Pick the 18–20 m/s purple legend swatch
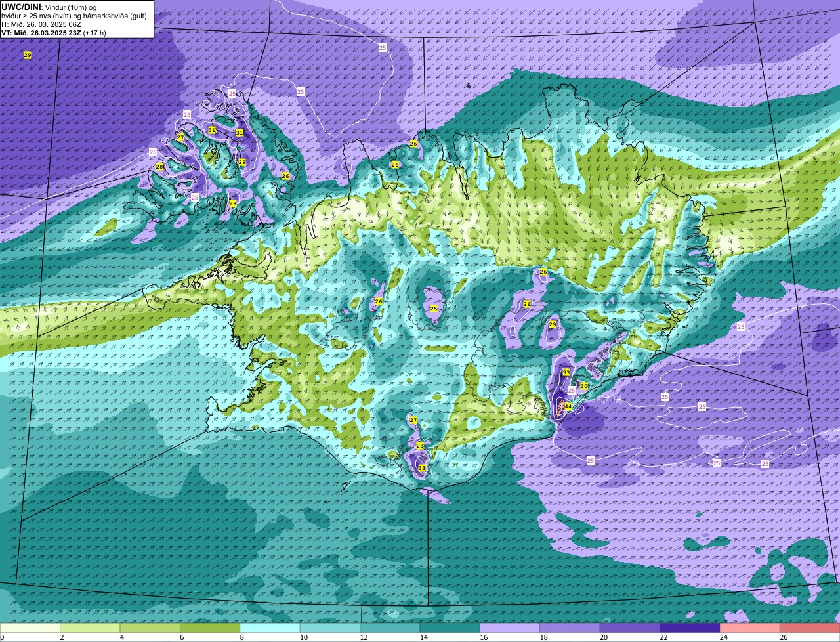 coord(570,628)
